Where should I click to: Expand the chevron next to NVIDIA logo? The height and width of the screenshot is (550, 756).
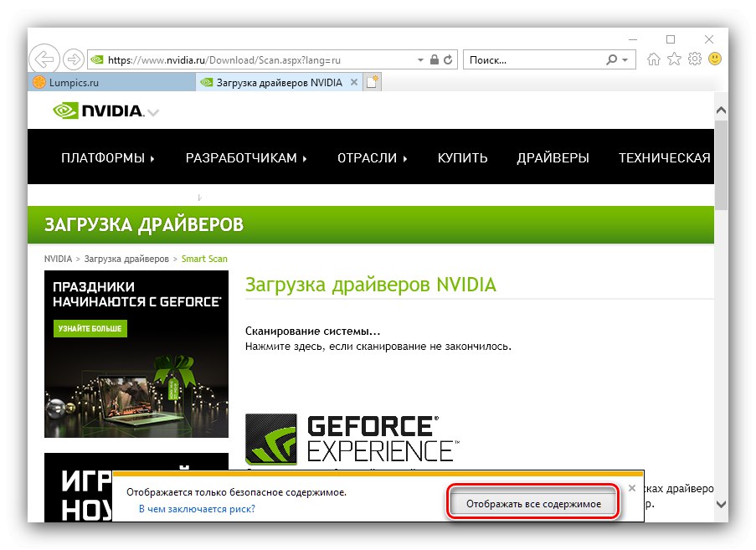click(153, 113)
